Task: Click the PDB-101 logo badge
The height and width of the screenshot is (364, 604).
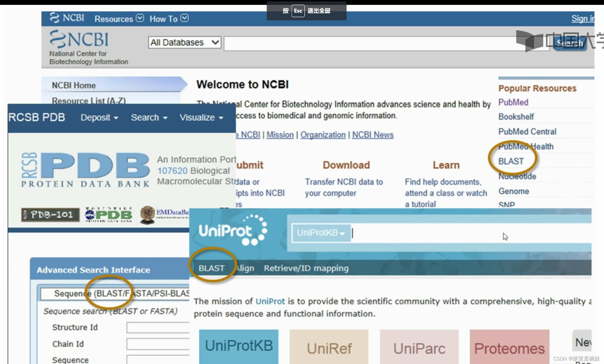Action: 51,215
